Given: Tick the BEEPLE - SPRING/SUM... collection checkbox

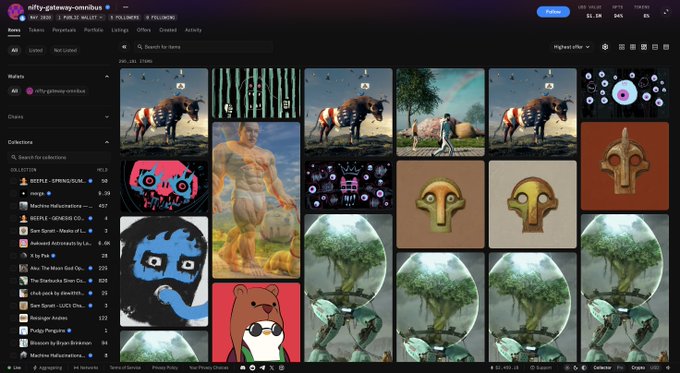Looking at the screenshot, I should pos(13,181).
